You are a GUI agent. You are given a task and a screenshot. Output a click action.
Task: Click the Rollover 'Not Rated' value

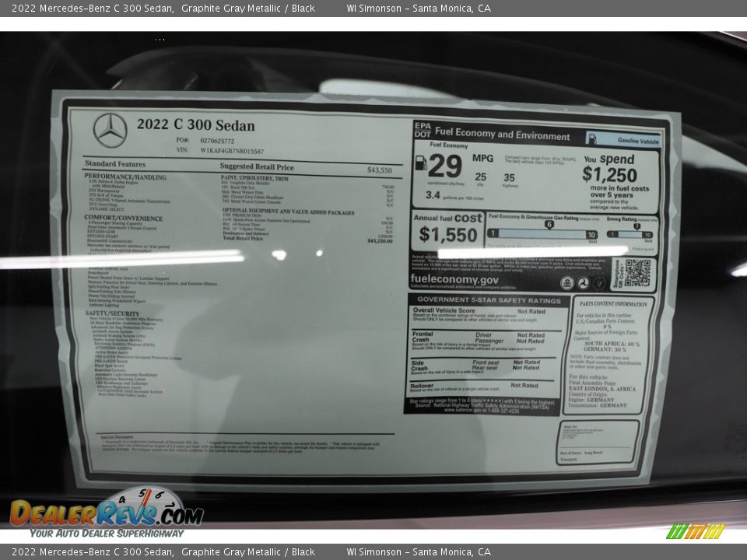524,385
